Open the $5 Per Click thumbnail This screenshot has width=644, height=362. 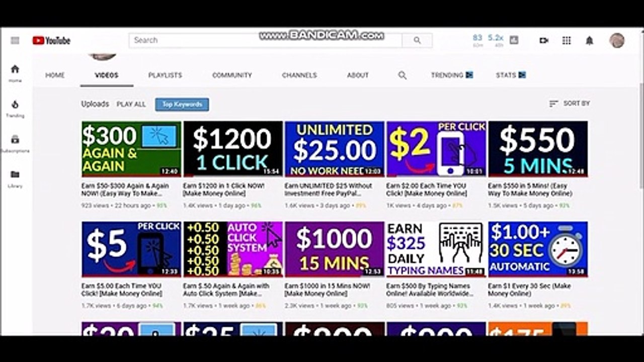[131, 249]
